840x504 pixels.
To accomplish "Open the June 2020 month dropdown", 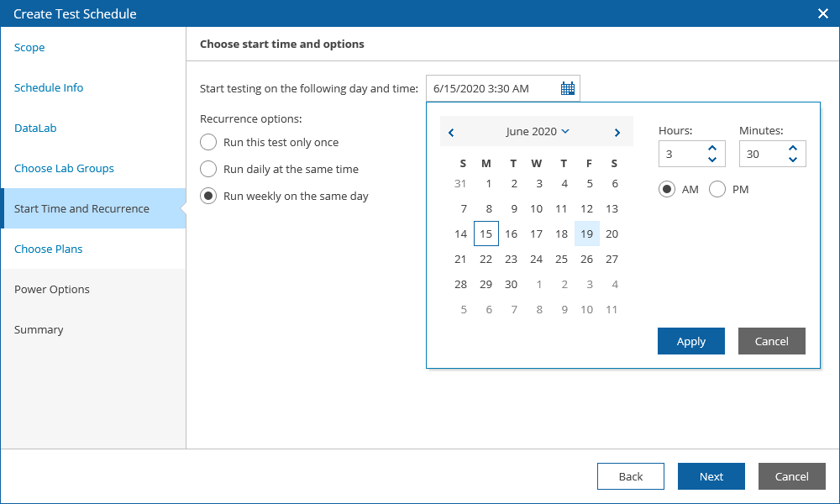I will (x=538, y=132).
